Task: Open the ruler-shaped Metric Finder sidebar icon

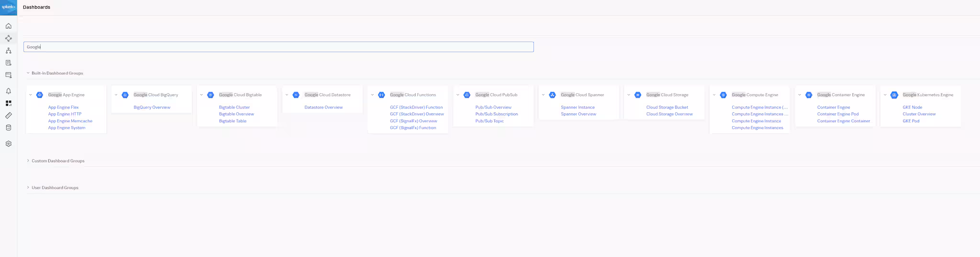Action: click(x=8, y=116)
